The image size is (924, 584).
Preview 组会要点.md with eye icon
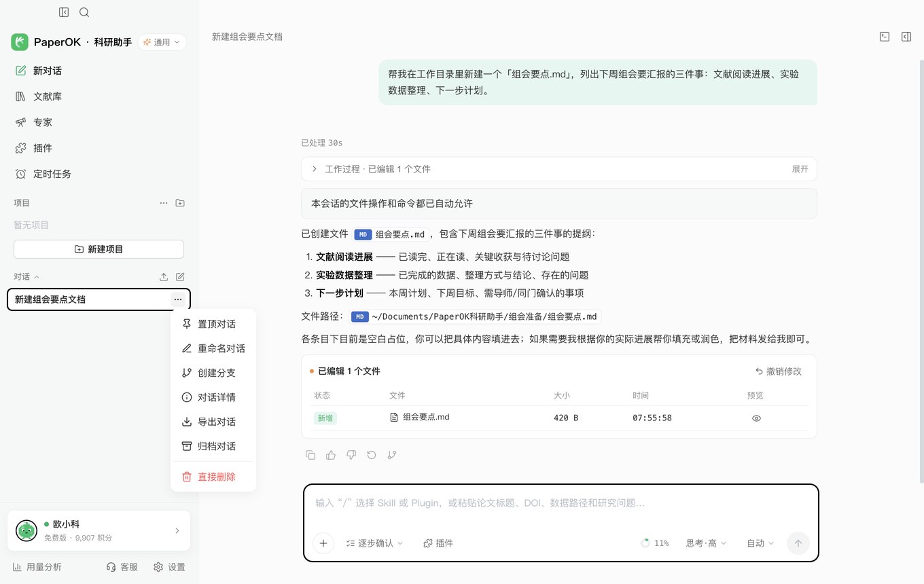point(756,418)
